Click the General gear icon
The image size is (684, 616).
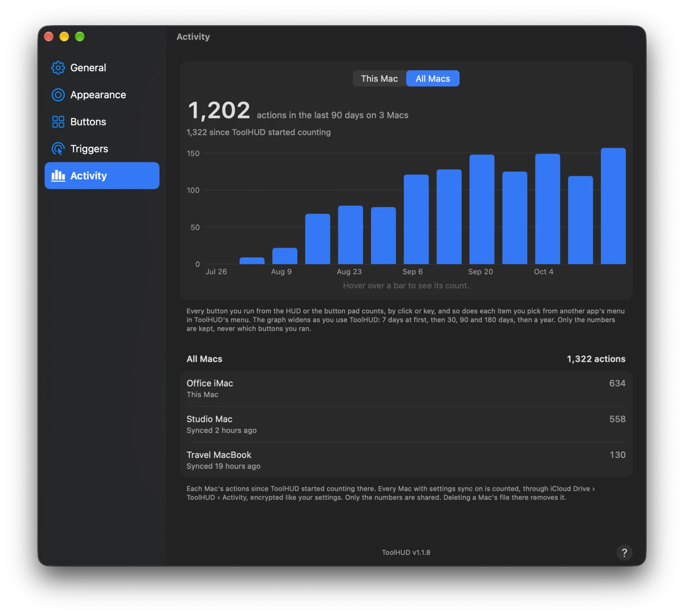tap(58, 67)
